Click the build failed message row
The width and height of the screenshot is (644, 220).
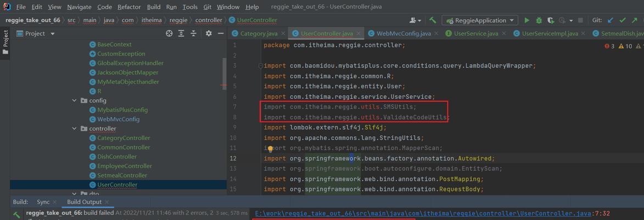point(137,213)
